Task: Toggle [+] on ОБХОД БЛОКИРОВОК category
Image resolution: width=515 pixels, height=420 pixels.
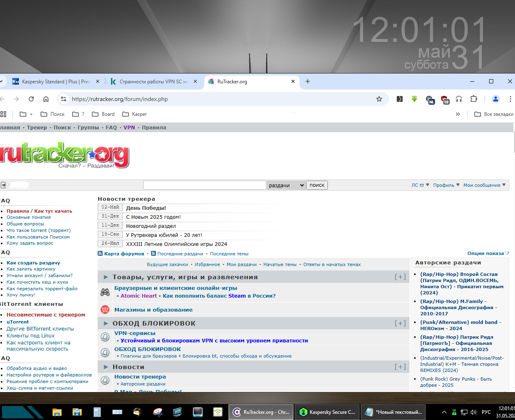Action: click(x=400, y=323)
